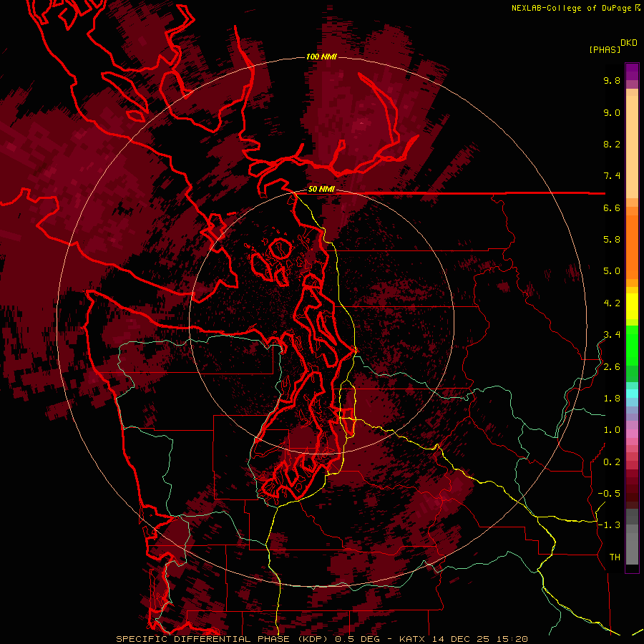Click the 1.0 color scale value
Screen dimensions: 644x644
click(x=612, y=430)
